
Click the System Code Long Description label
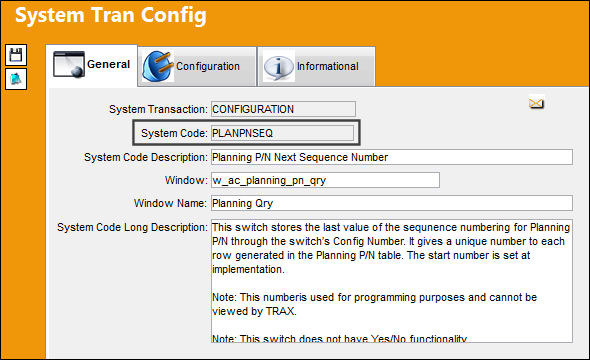[132, 228]
